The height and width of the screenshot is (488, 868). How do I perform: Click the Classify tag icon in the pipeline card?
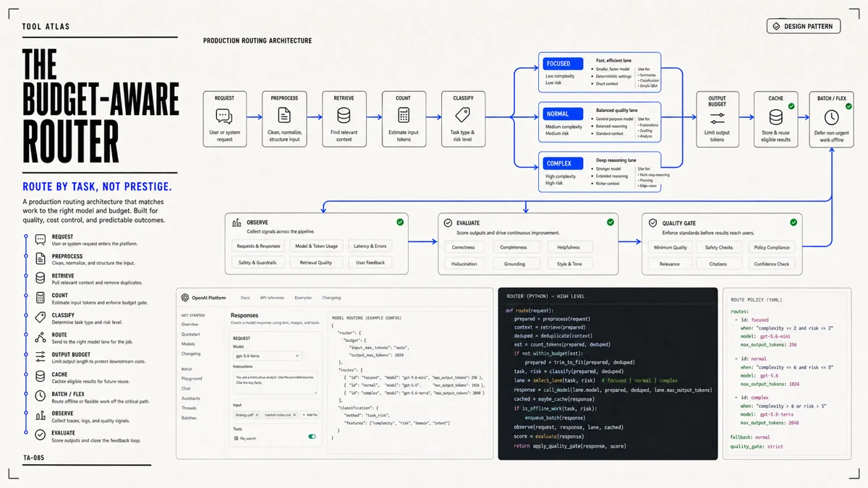pos(463,115)
